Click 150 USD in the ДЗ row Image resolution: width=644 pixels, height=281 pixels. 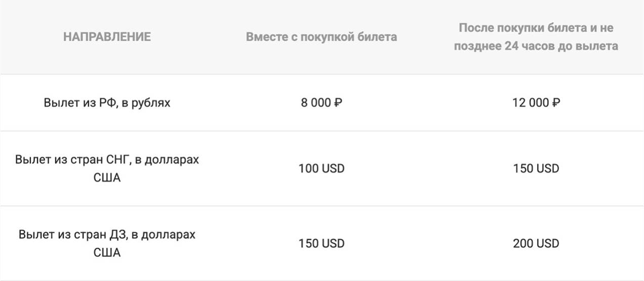321,243
